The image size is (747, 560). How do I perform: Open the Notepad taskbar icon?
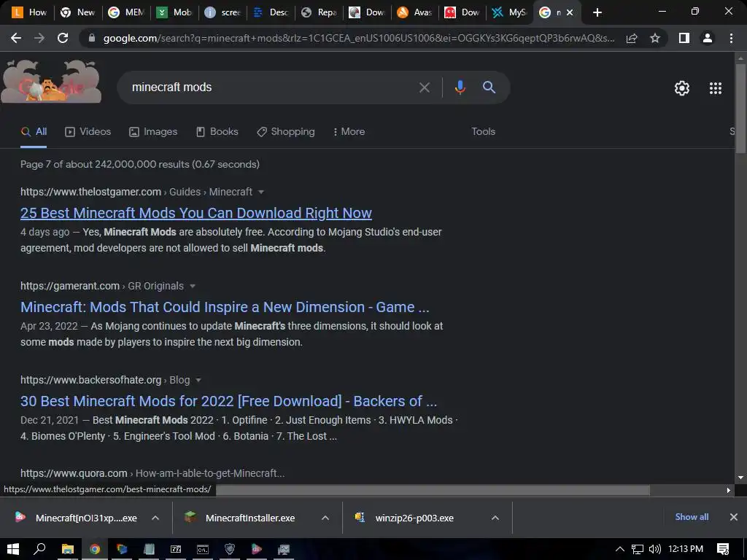coord(149,549)
